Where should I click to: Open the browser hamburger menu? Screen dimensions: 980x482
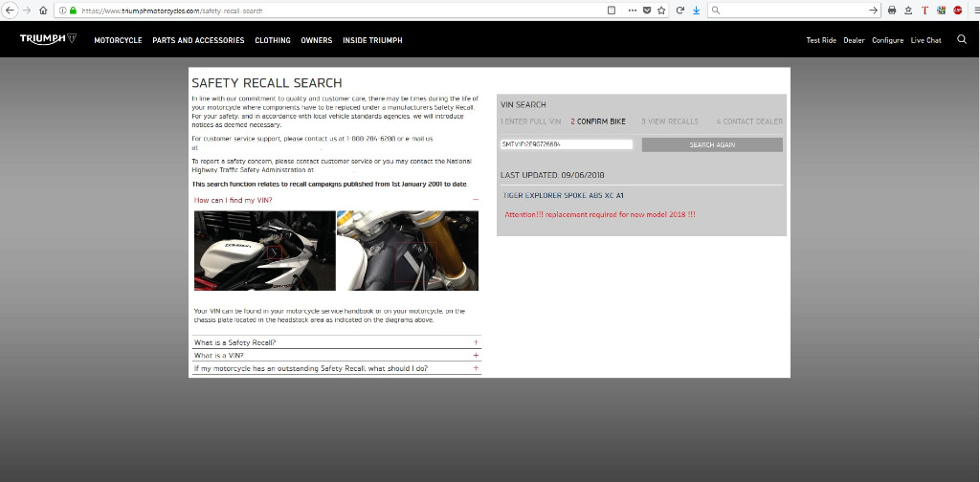tap(975, 10)
